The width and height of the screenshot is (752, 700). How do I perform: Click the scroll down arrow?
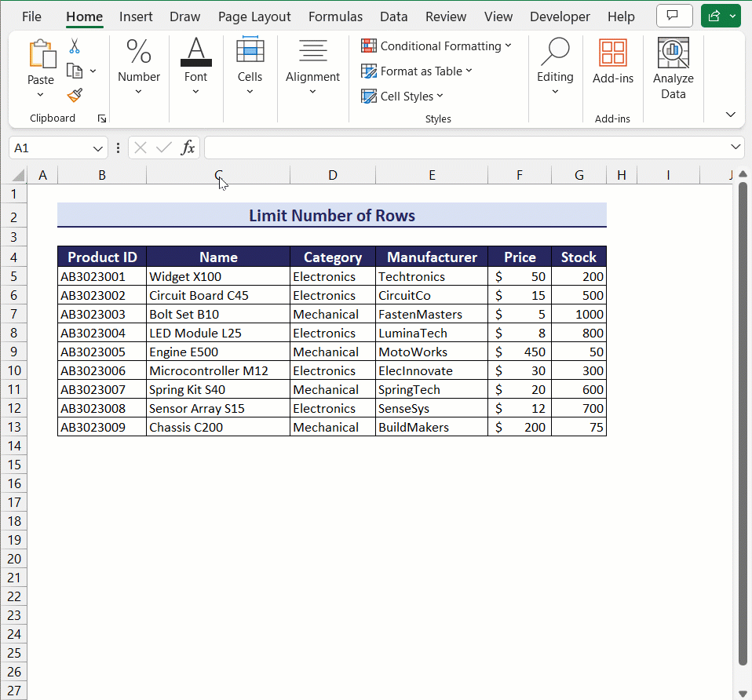coord(743,693)
